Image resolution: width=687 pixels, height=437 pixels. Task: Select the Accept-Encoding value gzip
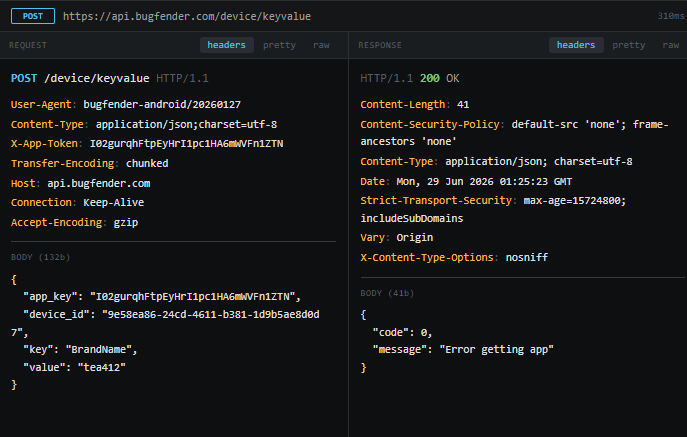[x=126, y=223]
